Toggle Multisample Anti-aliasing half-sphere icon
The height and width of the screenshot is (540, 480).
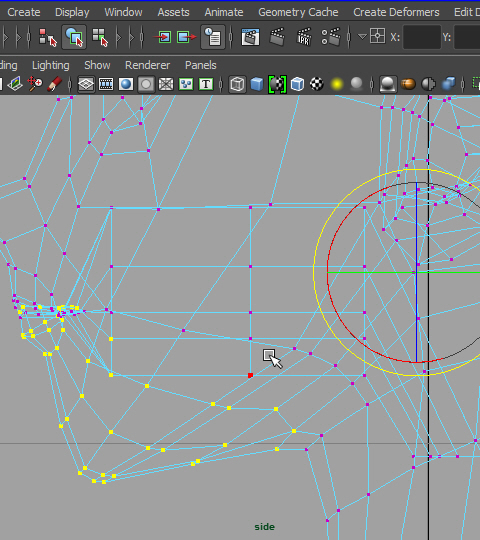(x=428, y=84)
